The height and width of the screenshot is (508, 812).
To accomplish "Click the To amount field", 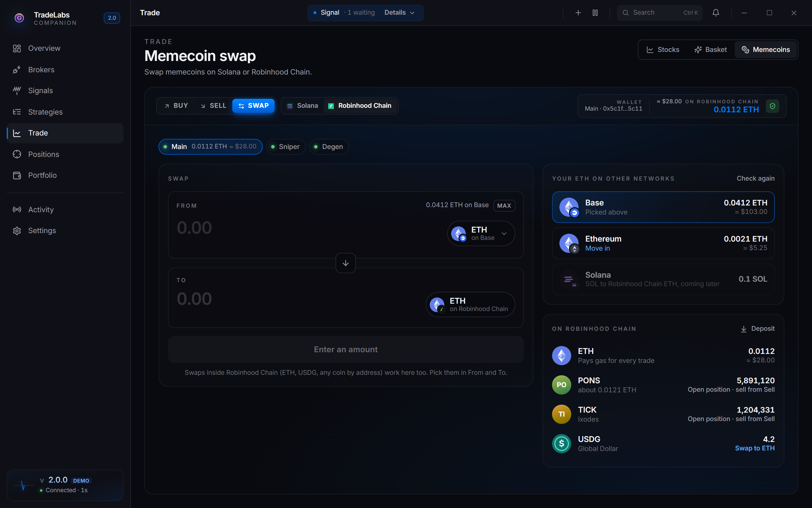I will point(295,299).
